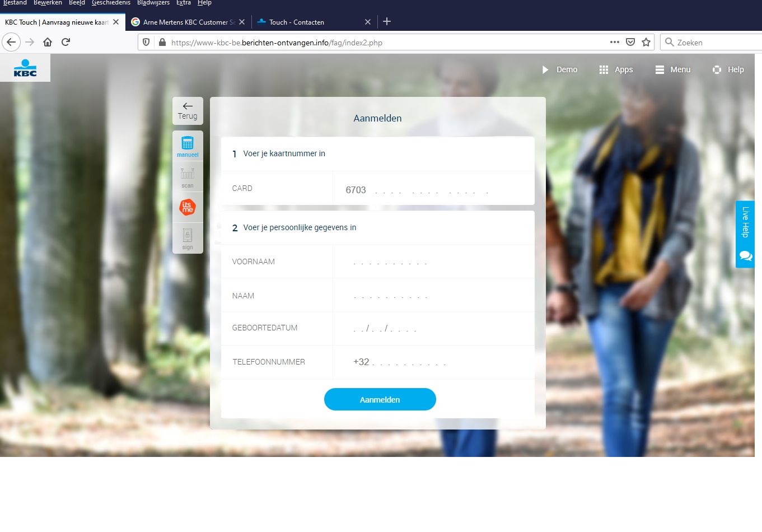Viewport: 762px width, 532px height.
Task: Select the scan login method icon
Action: click(x=188, y=177)
